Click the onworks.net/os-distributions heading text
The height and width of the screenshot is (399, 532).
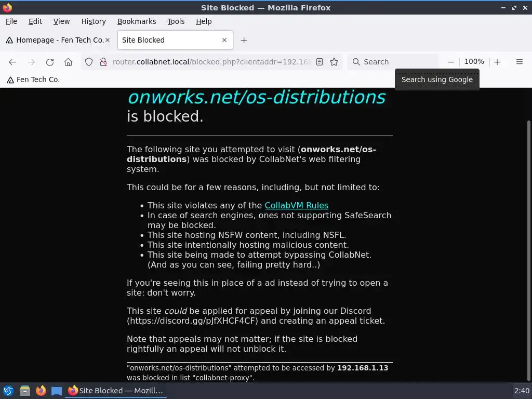(x=257, y=97)
